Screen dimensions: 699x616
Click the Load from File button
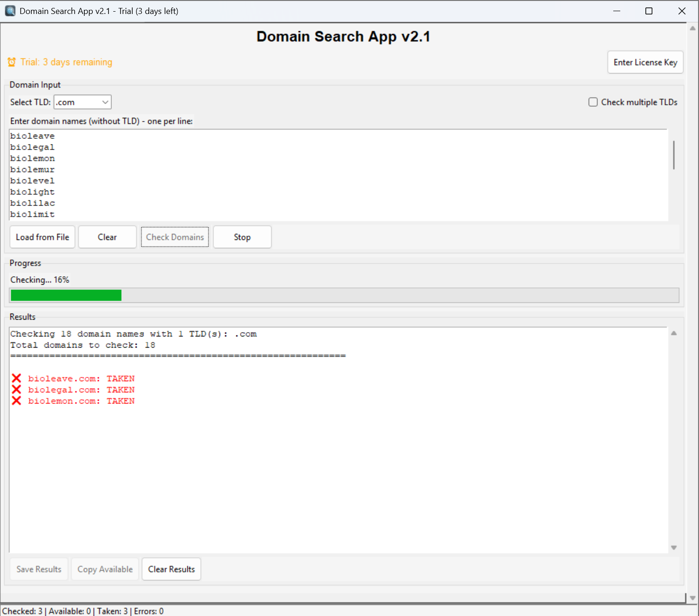coord(42,237)
